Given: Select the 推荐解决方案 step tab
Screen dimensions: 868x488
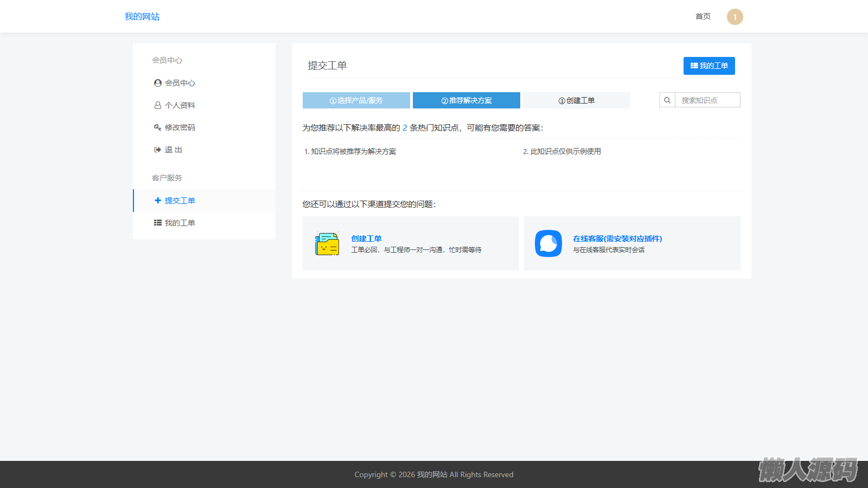Looking at the screenshot, I should (467, 100).
